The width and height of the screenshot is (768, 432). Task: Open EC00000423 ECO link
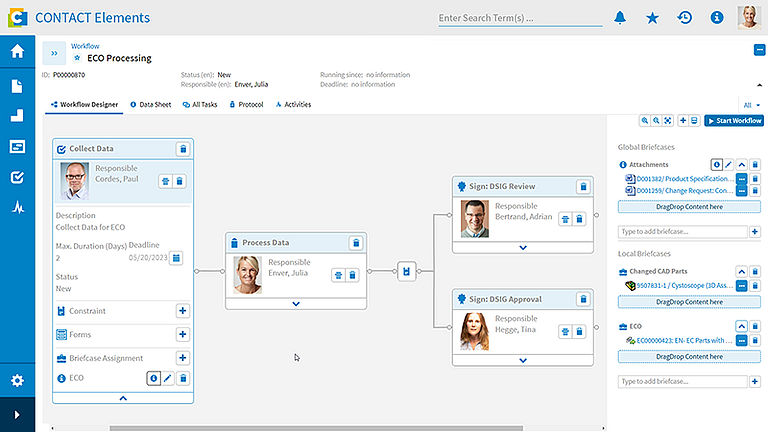point(685,340)
